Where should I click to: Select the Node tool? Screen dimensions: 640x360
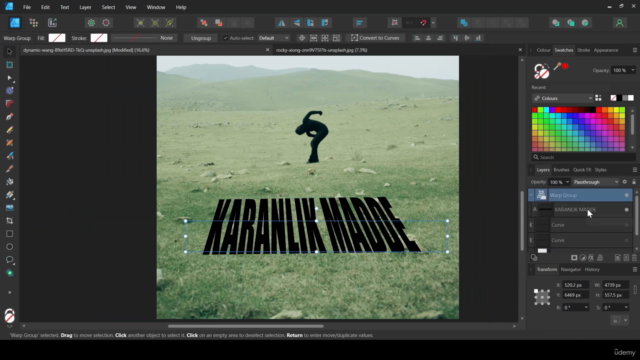click(9, 78)
